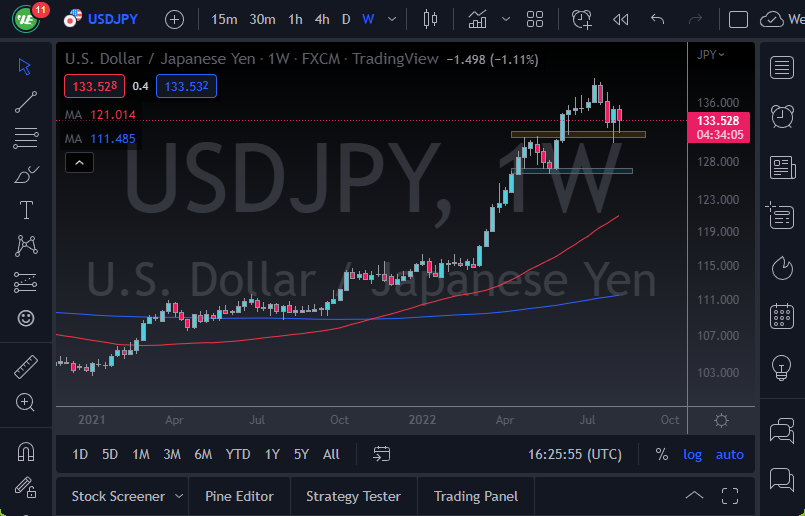Open the ideas lightbulb panel
The width and height of the screenshot is (805, 516).
tap(781, 368)
